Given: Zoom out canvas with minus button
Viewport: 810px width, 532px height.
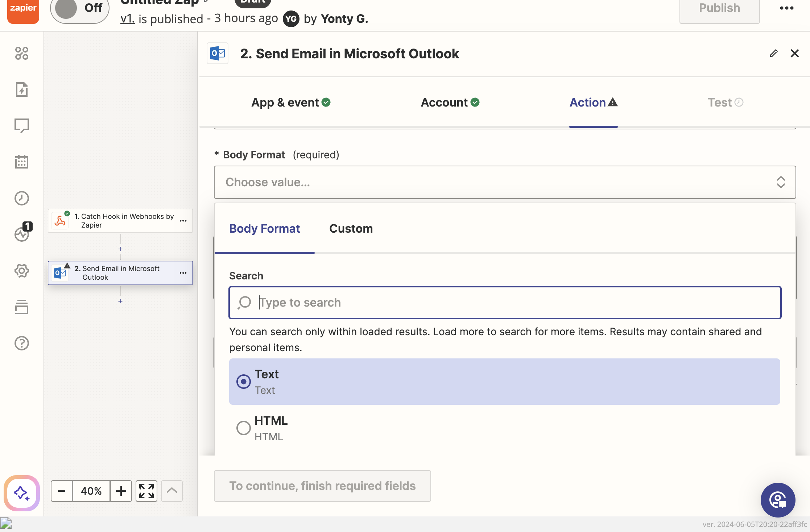Looking at the screenshot, I should pos(62,491).
